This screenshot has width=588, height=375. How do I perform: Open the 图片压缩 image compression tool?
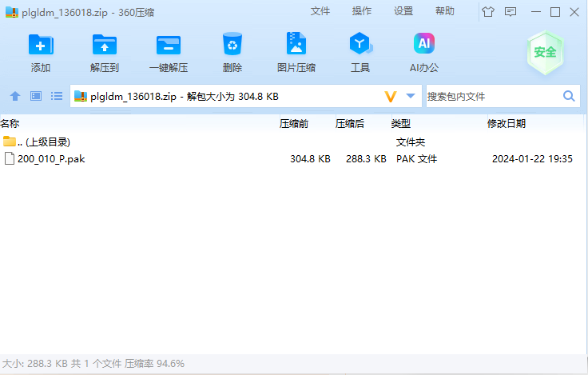(296, 43)
